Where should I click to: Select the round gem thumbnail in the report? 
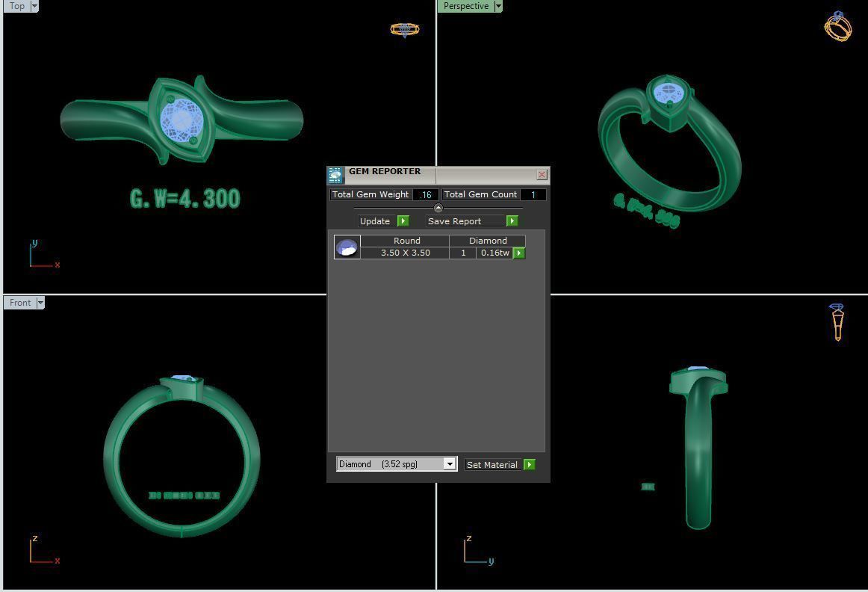pyautogui.click(x=347, y=247)
